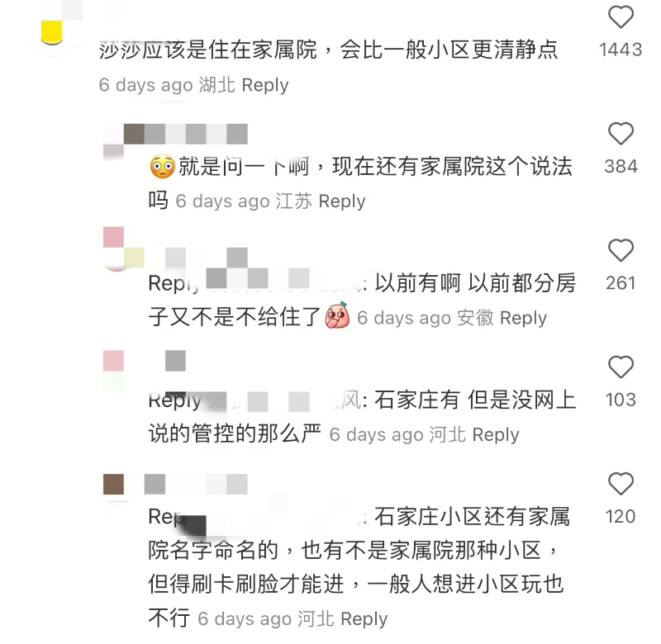Tap the flushed face emoji in the 江苏 comment
Viewport: 661px width, 644px height.
pos(162,167)
